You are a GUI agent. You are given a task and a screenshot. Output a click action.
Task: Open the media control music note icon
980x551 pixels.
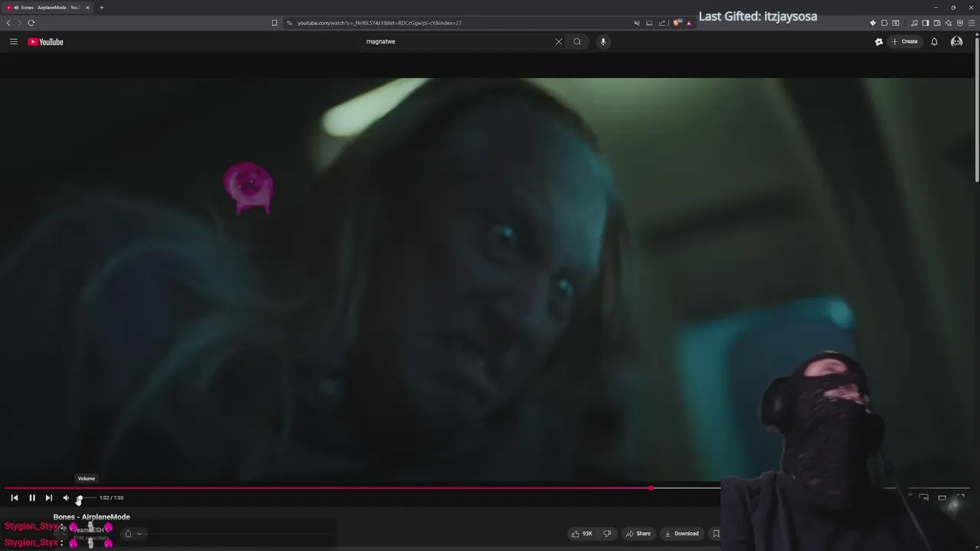coord(914,23)
